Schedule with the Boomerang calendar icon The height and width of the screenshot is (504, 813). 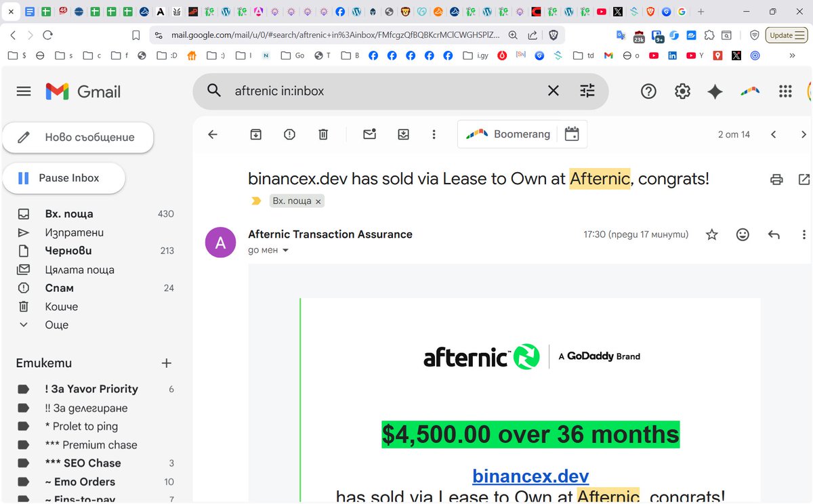point(572,133)
